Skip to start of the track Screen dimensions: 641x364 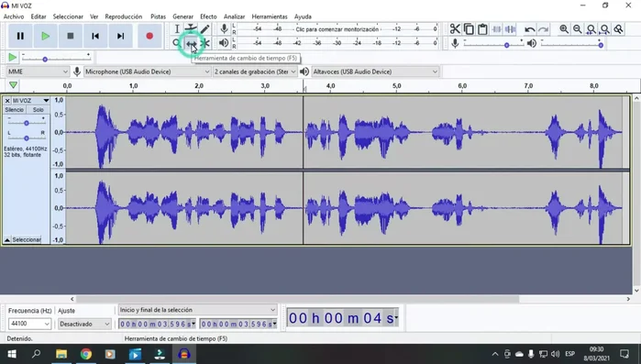point(95,36)
